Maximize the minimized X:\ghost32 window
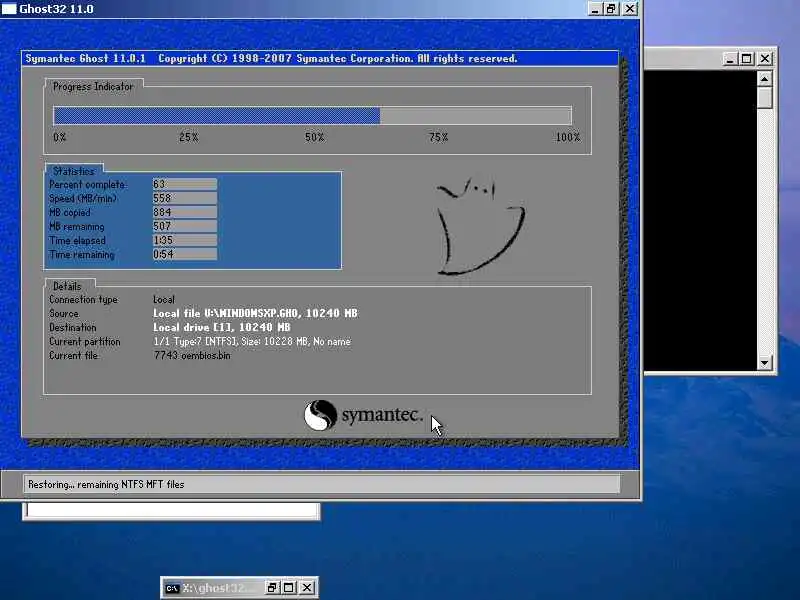Viewport: 800px width, 600px height. coord(289,588)
